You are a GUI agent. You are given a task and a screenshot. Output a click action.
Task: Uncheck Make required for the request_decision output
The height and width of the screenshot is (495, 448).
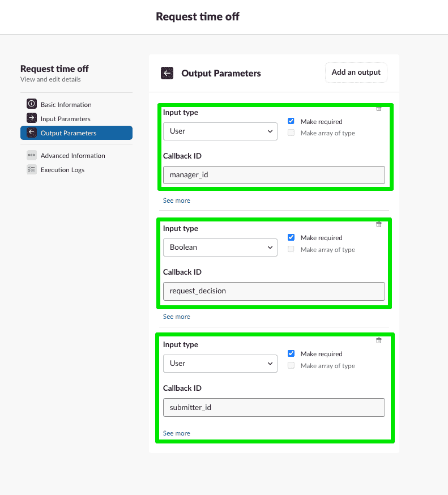point(291,237)
